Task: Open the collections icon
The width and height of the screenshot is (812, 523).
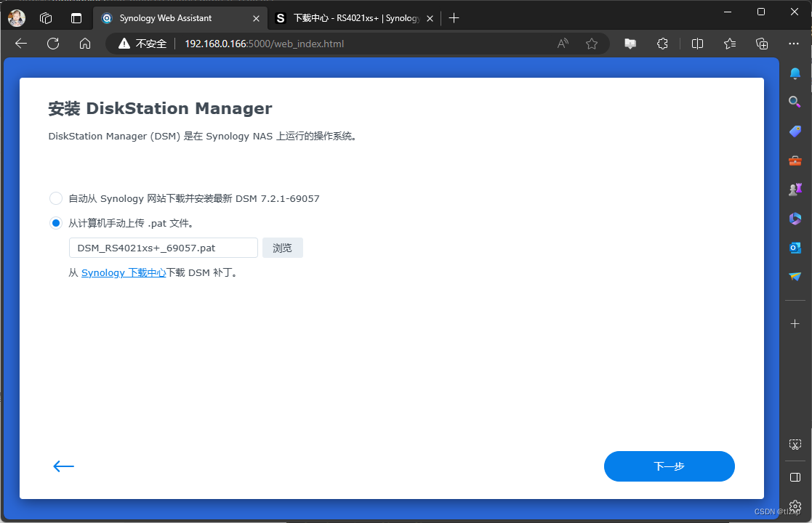Action: 762,44
